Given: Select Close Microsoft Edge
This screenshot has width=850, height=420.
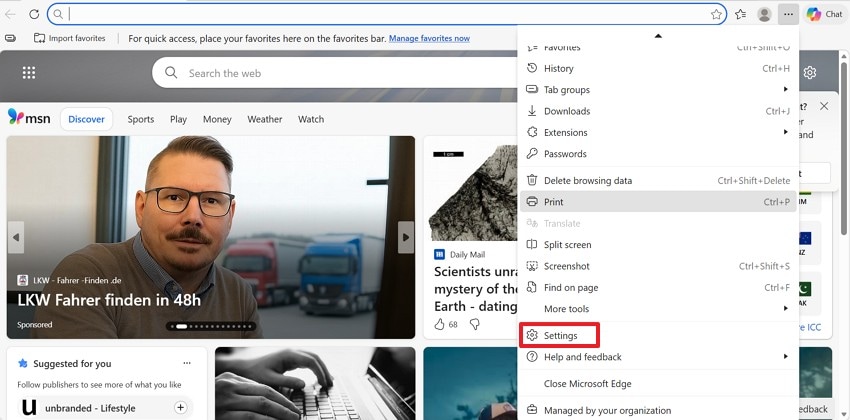Looking at the screenshot, I should [x=658, y=384].
